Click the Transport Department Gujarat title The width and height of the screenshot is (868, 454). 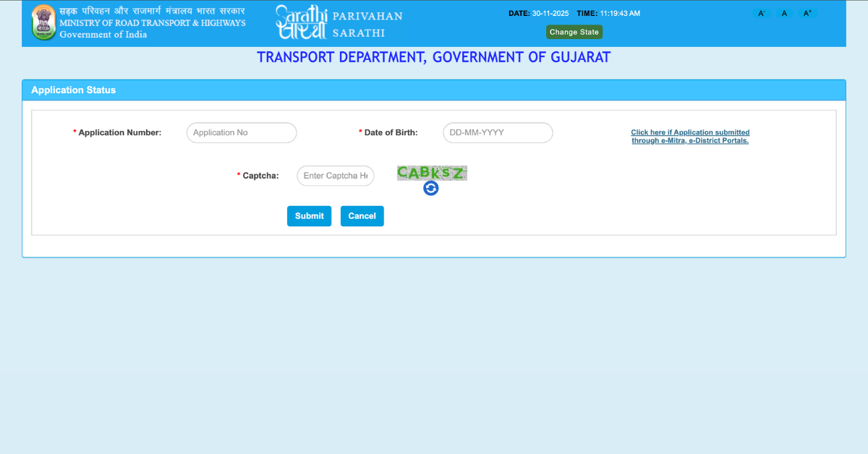click(433, 57)
